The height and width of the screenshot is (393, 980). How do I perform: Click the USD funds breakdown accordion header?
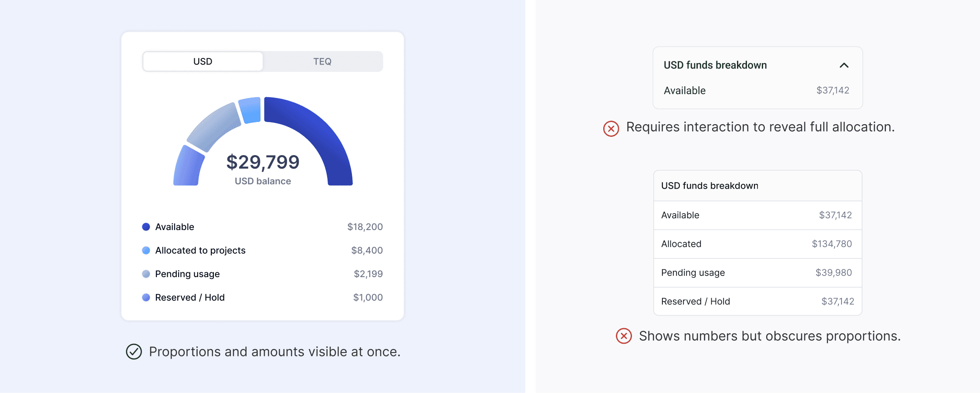(x=757, y=65)
